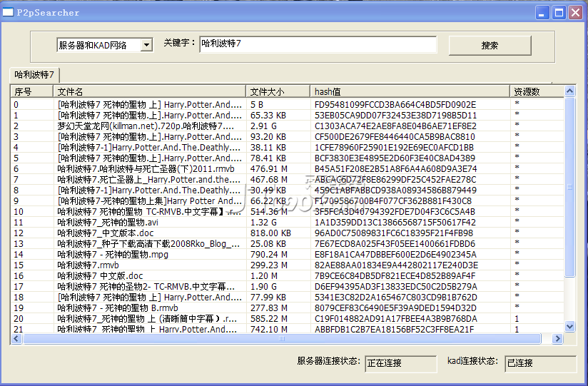Maximize the P2pSearcher window
Screen dimensions: 588x386
[x=559, y=12]
